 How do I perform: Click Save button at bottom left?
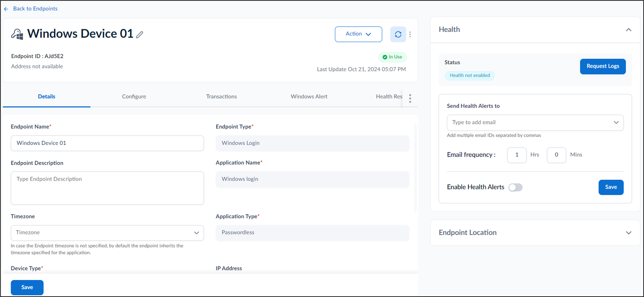pos(27,287)
